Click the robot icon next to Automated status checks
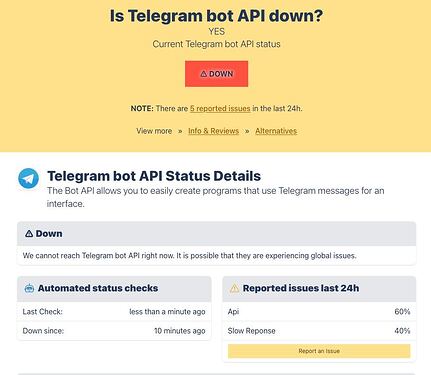This screenshot has width=431, height=375. pyautogui.click(x=29, y=288)
